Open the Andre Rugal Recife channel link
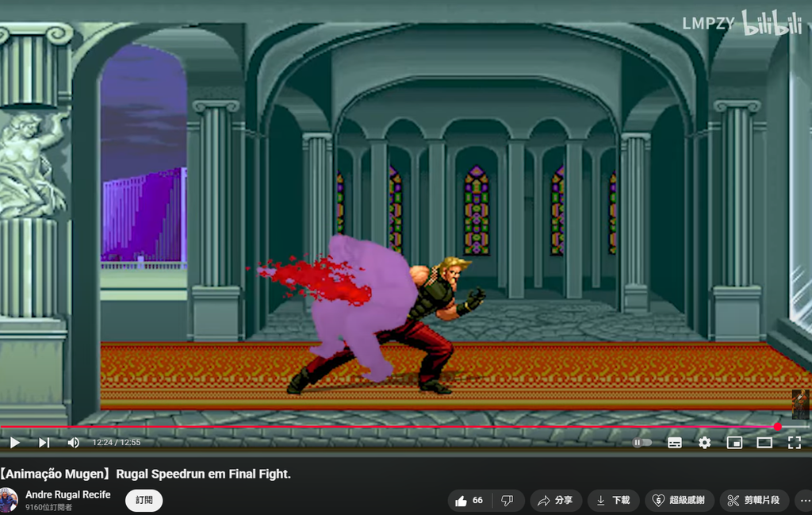The height and width of the screenshot is (515, 812). [x=68, y=495]
